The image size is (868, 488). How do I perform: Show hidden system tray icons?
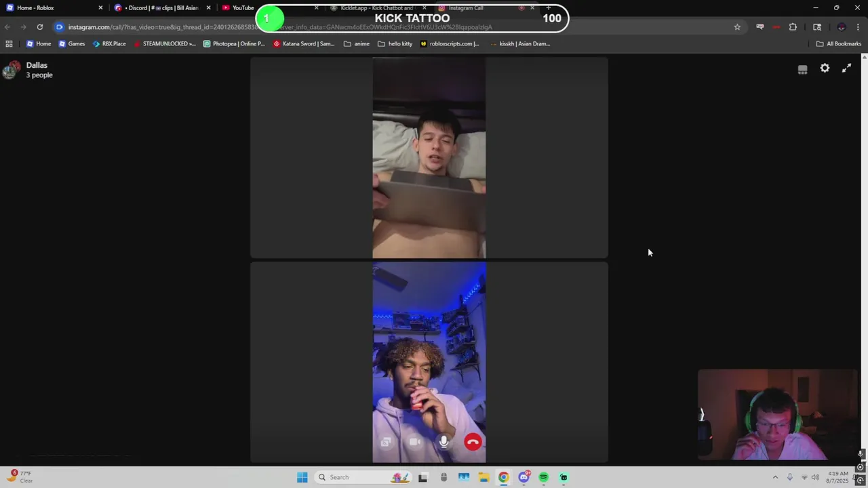coord(775,477)
